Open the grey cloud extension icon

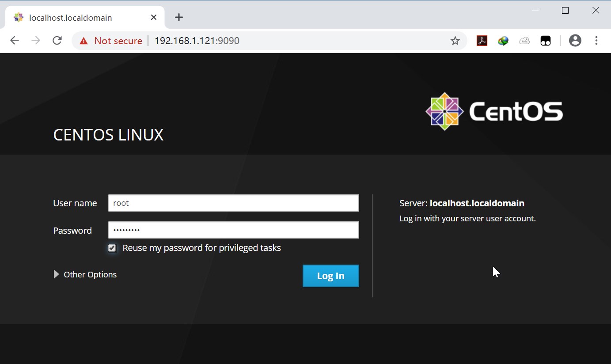(x=524, y=41)
